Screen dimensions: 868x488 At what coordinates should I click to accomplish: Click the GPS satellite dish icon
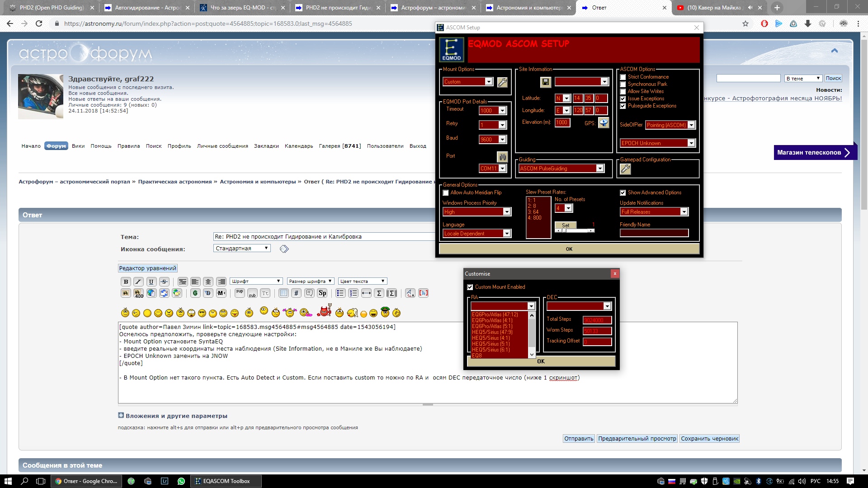click(x=604, y=122)
